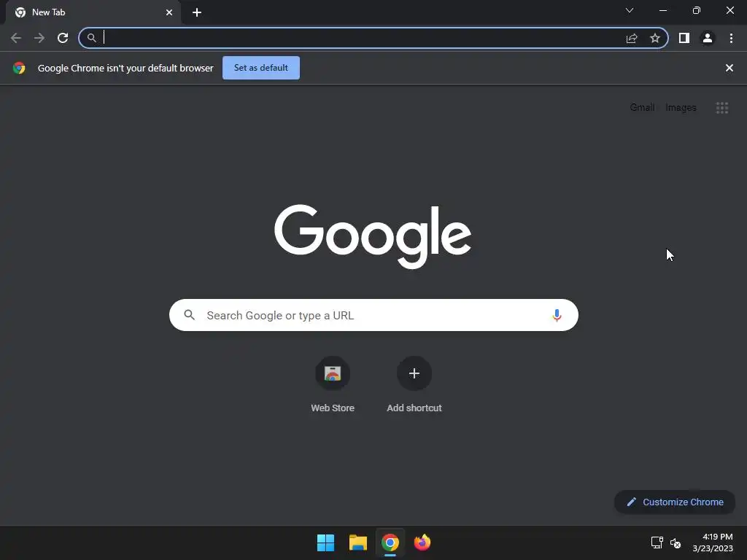Dismiss the default browser notification bar

[729, 68]
